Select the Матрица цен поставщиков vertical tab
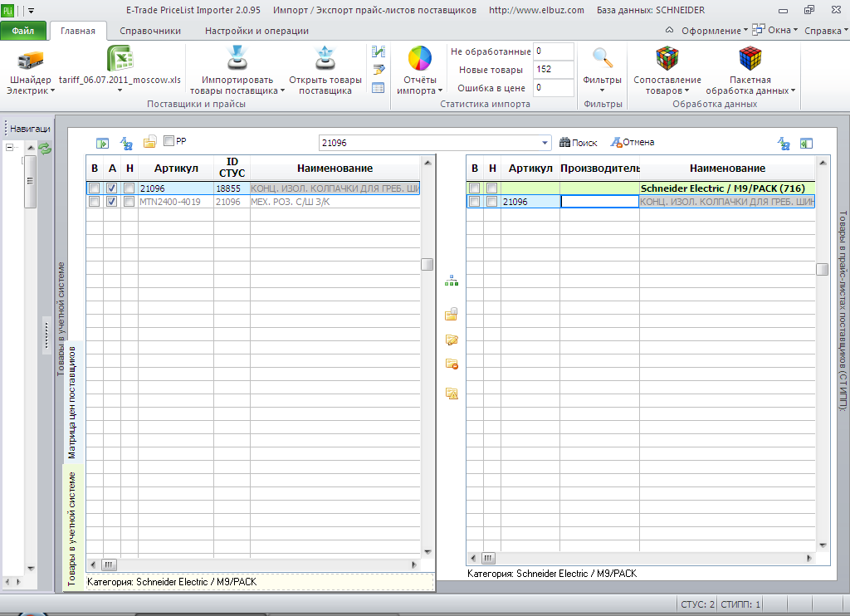850x616 pixels. coord(72,403)
